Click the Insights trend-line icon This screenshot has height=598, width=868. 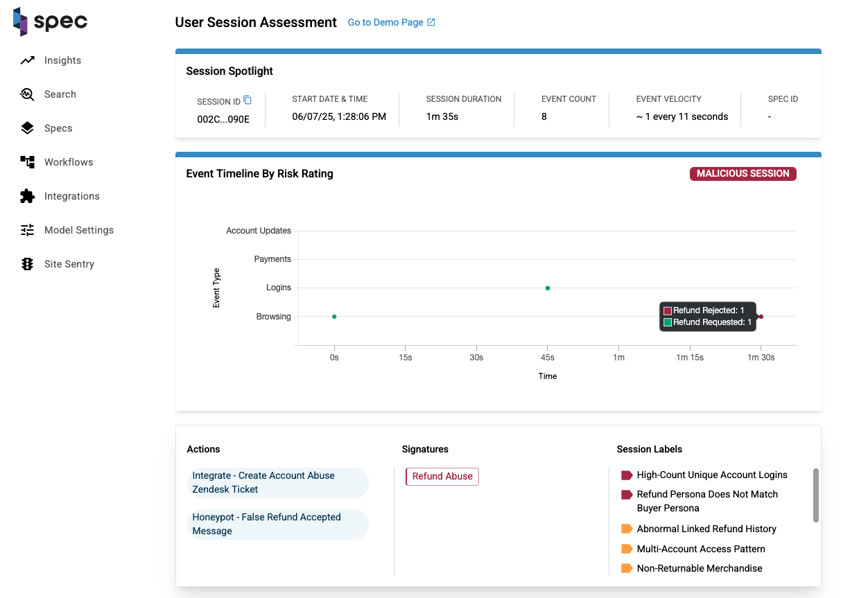pyautogui.click(x=27, y=60)
